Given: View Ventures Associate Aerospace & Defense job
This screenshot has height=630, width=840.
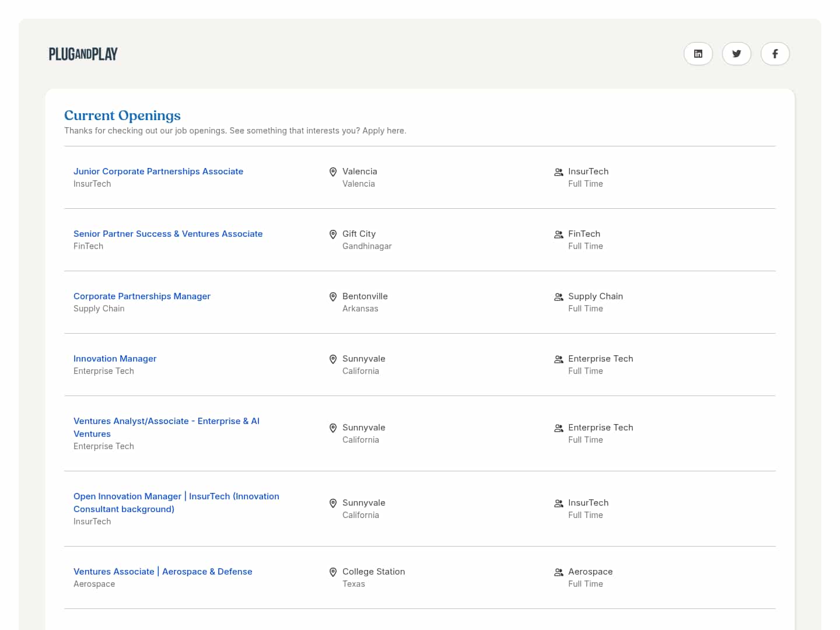Looking at the screenshot, I should [x=163, y=572].
